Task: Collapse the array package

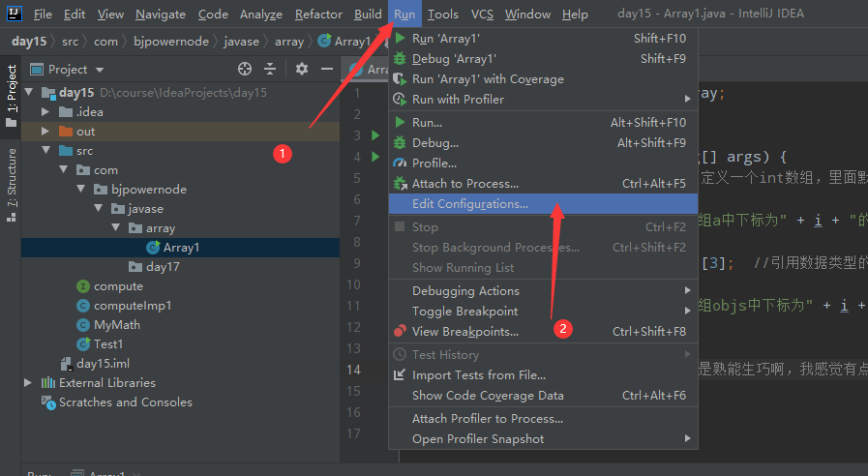Action: click(x=116, y=227)
